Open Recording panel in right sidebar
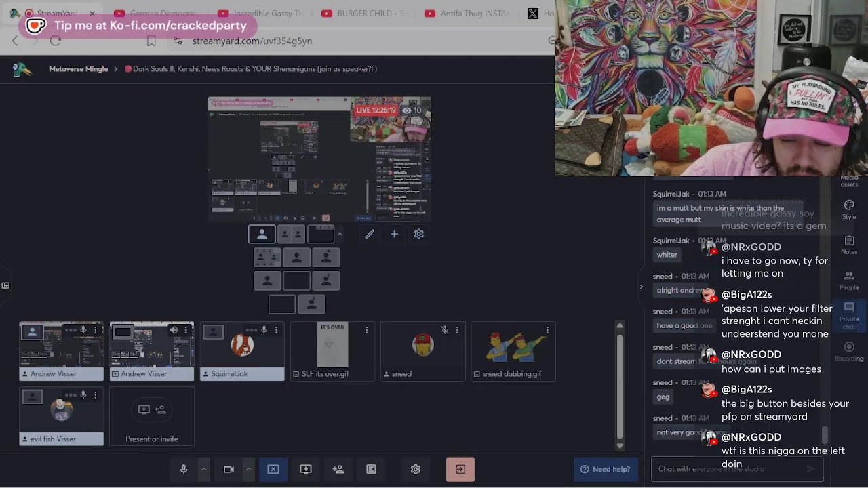Screen dimensions: 868x488 [849, 352]
